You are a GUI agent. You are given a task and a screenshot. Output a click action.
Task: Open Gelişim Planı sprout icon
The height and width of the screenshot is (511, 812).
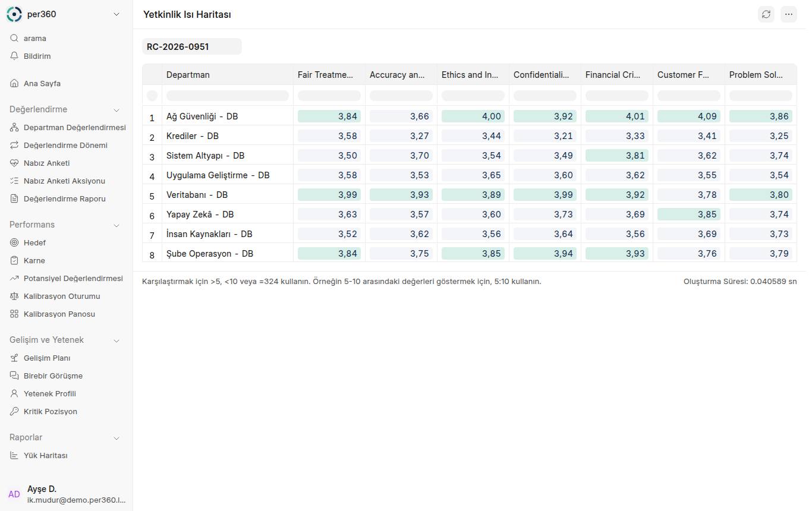14,358
